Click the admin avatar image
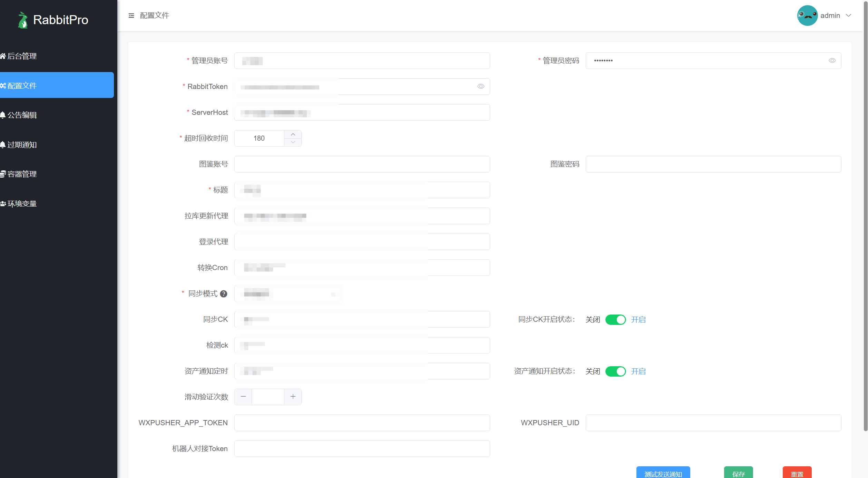The width and height of the screenshot is (868, 478). click(x=807, y=16)
